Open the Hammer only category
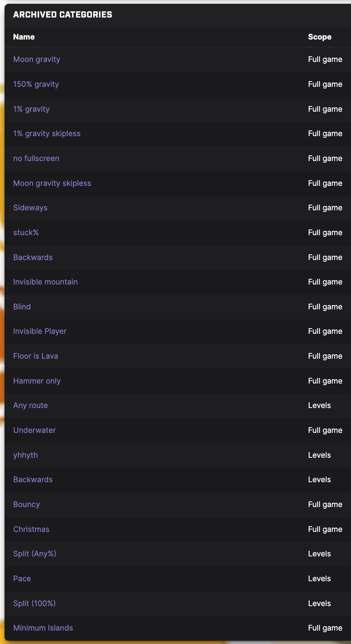The image size is (351, 644). pos(37,381)
